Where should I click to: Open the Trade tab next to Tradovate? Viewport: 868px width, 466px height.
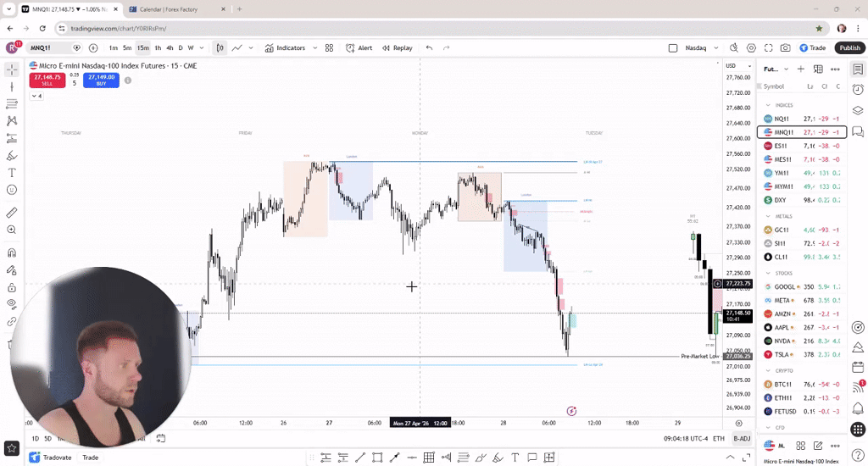[90, 458]
